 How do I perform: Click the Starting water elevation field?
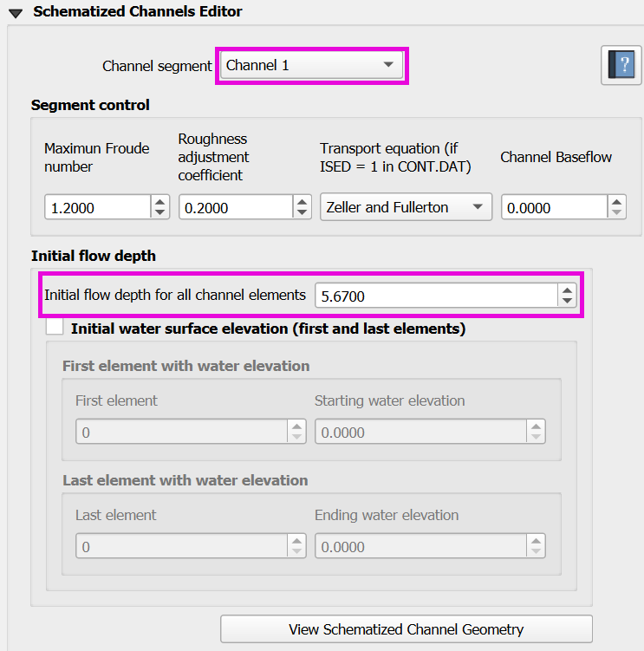click(420, 432)
